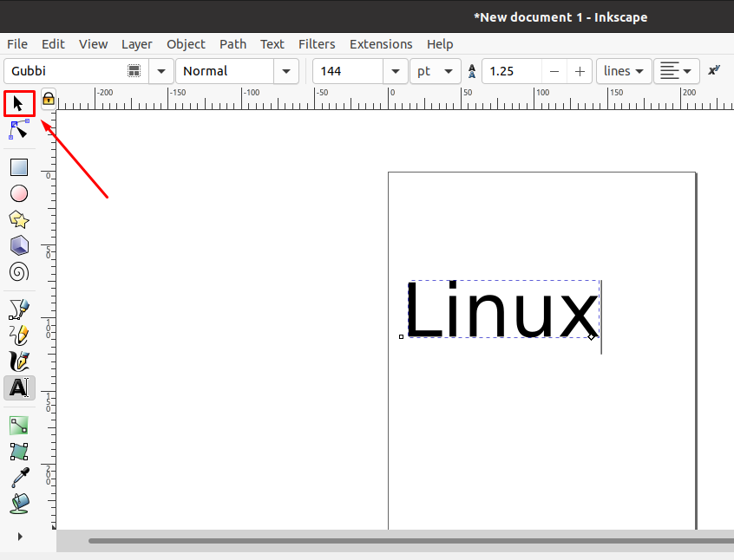Activate the Rectangle tool
The width and height of the screenshot is (734, 560).
(18, 166)
